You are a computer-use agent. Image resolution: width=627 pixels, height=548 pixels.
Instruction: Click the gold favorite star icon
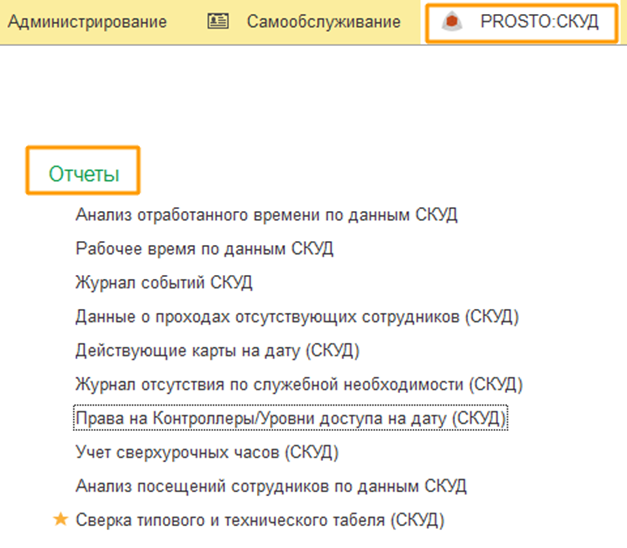(x=59, y=520)
